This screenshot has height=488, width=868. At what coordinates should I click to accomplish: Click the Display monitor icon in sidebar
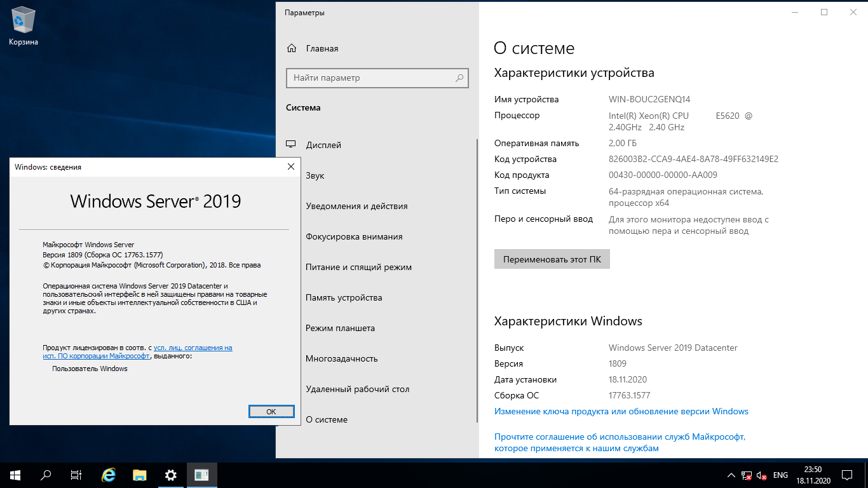(292, 145)
